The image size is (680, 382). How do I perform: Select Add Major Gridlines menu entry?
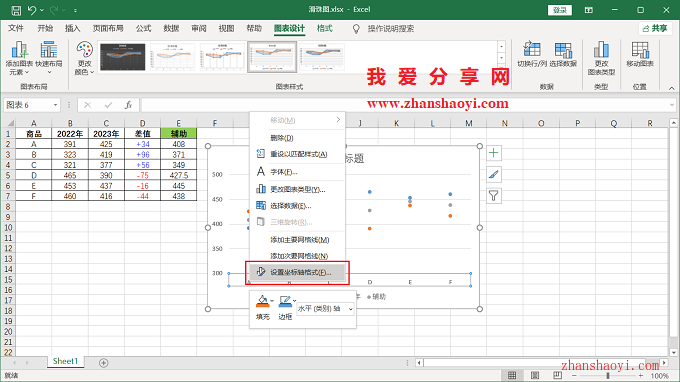pyautogui.click(x=298, y=240)
